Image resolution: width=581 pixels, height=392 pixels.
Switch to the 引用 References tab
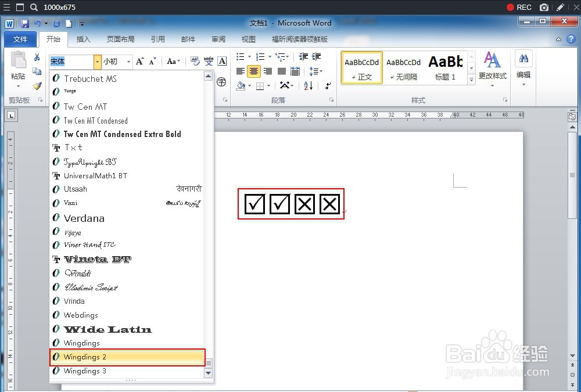[x=158, y=39]
